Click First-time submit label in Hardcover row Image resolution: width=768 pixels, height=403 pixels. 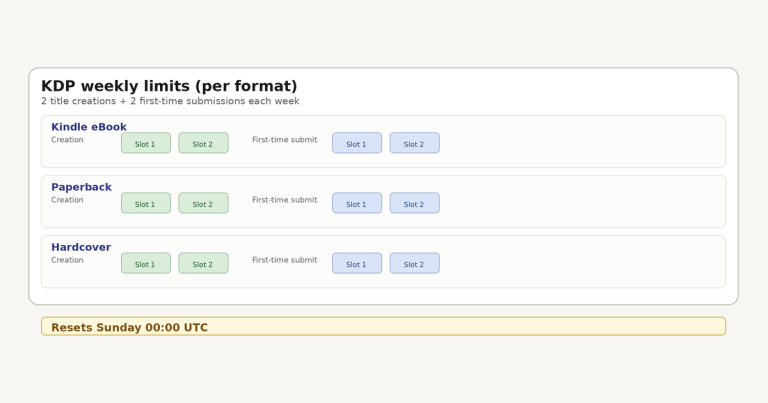(x=285, y=260)
